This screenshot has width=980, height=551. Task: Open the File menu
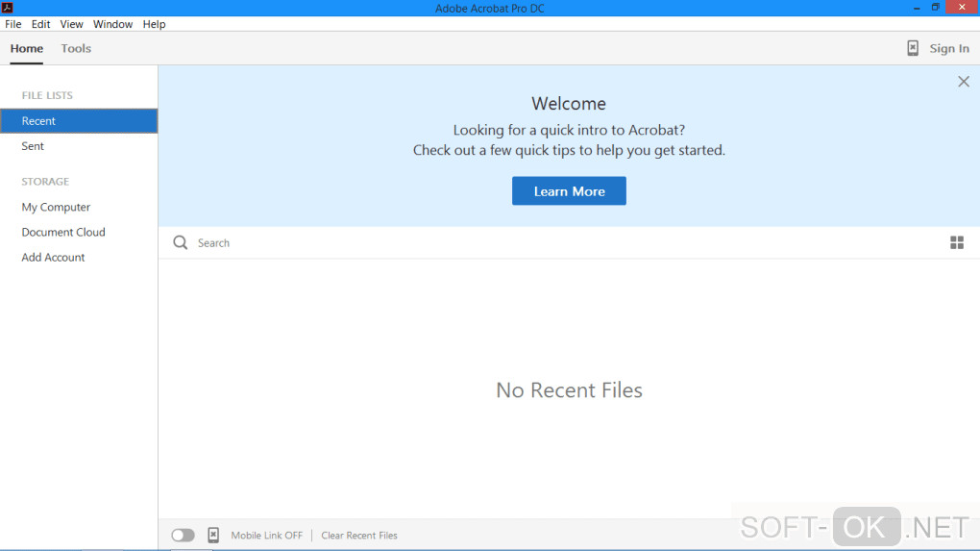13,24
